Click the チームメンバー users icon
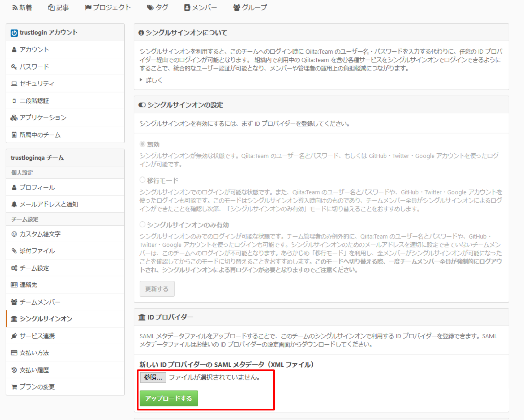Image resolution: width=524 pixels, height=420 pixels. pyautogui.click(x=14, y=302)
